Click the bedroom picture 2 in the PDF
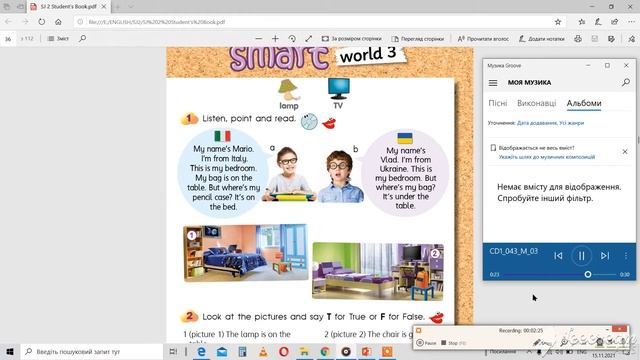 [x=378, y=271]
